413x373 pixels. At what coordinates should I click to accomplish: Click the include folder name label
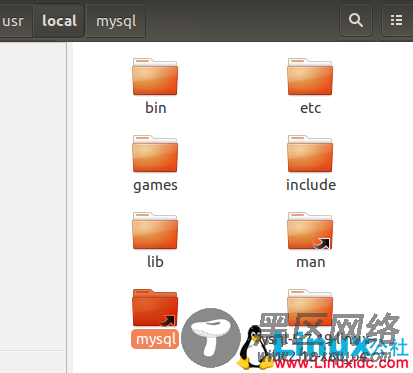311,185
